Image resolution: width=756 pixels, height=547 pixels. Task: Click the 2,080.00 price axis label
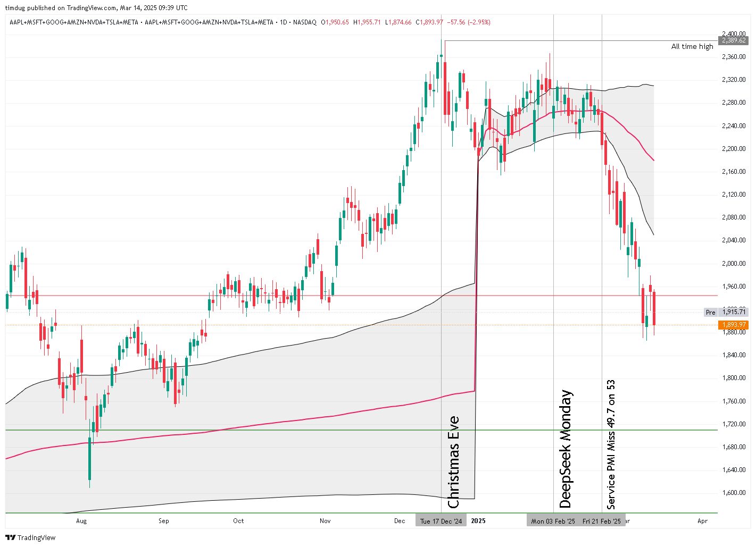[x=734, y=217]
